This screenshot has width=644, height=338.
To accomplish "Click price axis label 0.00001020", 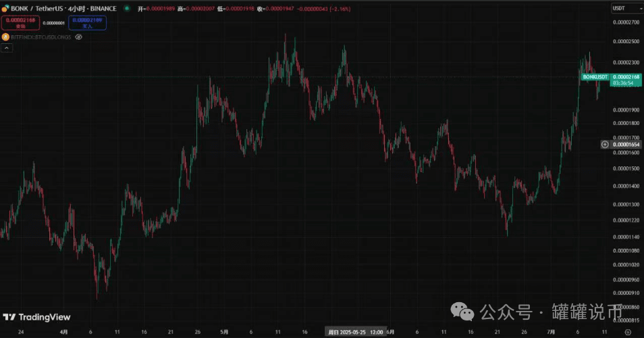I will [x=626, y=265].
